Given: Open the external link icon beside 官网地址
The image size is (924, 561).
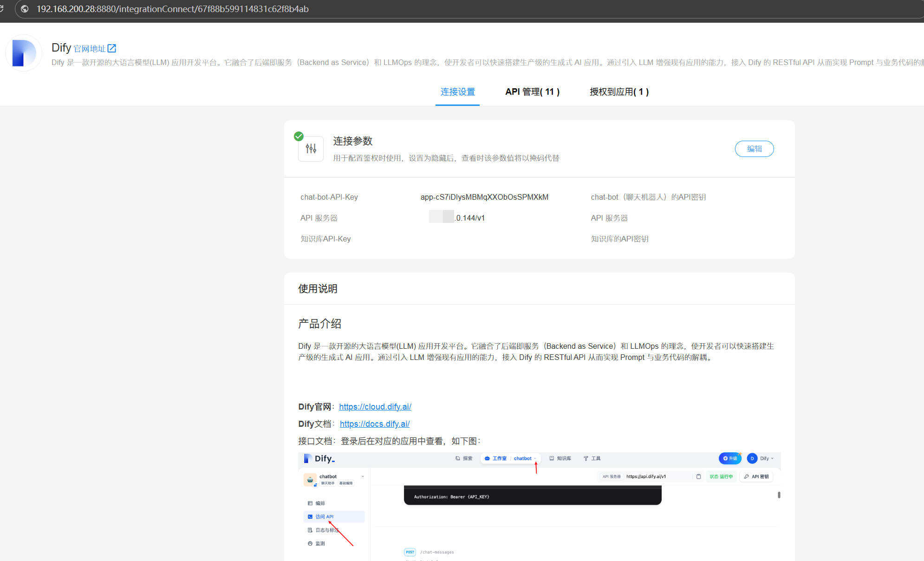Looking at the screenshot, I should coord(112,48).
